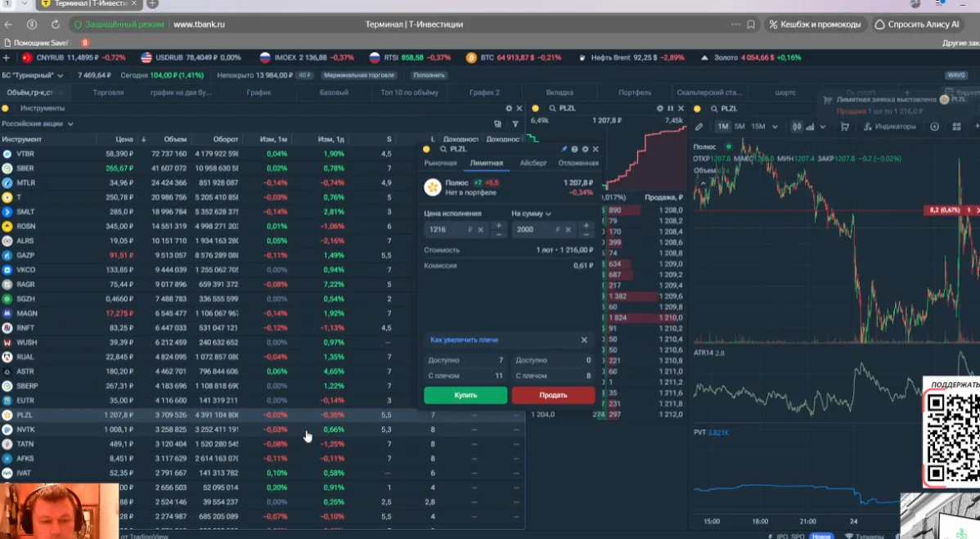Pin the PLZL order form widget
This screenshot has height=539, width=980.
click(x=564, y=150)
